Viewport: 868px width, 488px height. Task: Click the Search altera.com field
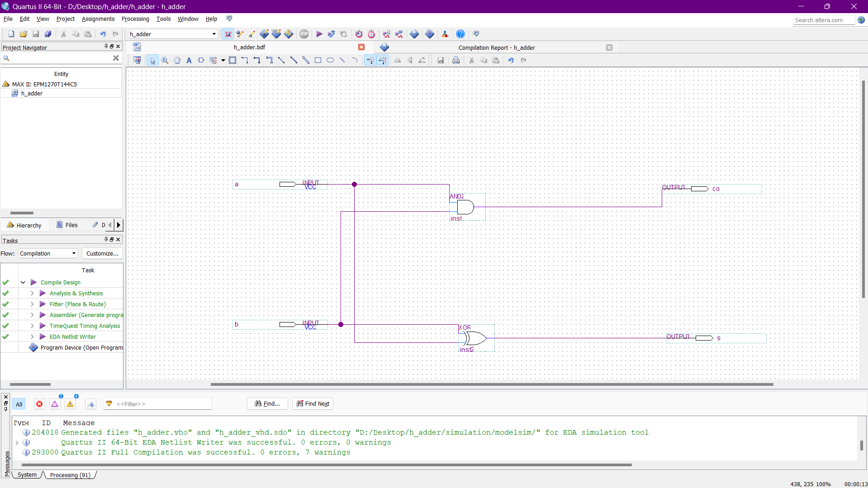pyautogui.click(x=824, y=20)
